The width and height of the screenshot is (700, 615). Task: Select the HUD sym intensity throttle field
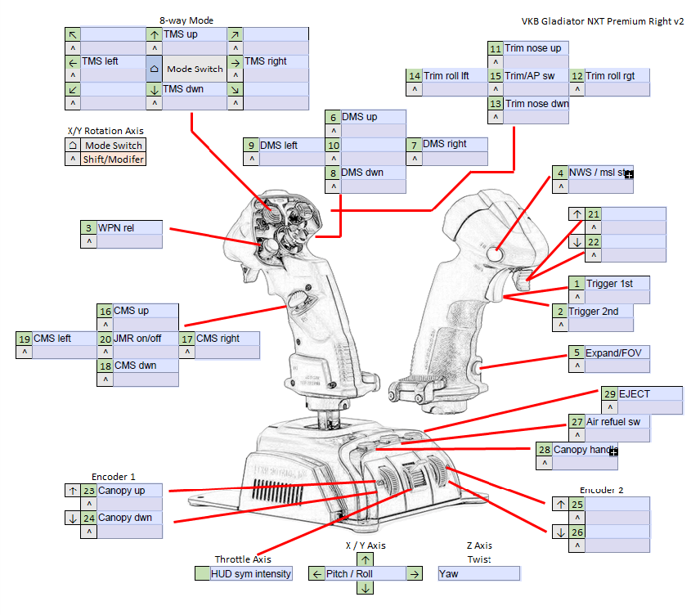point(251,574)
